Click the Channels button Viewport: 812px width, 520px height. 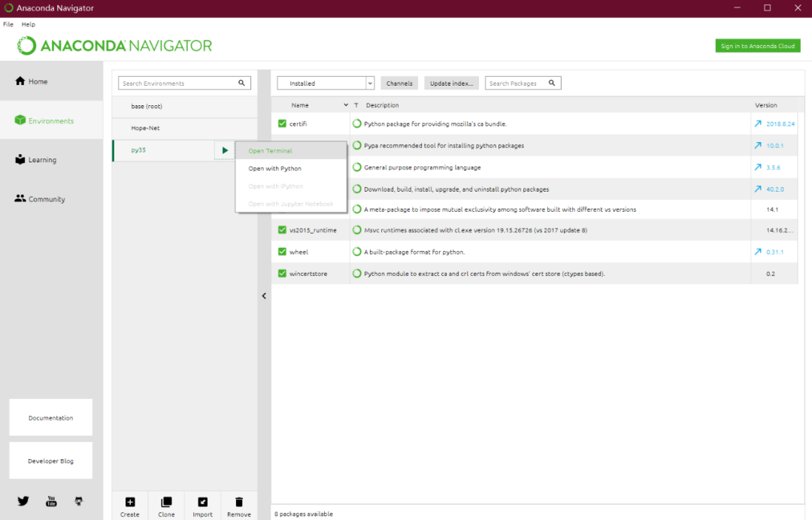pos(399,83)
